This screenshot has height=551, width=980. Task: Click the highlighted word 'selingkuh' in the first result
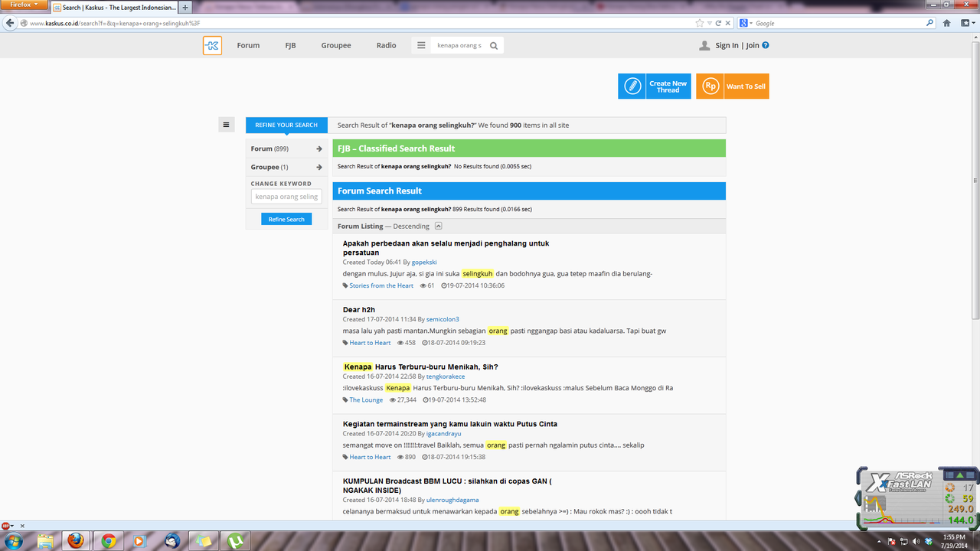tap(478, 273)
